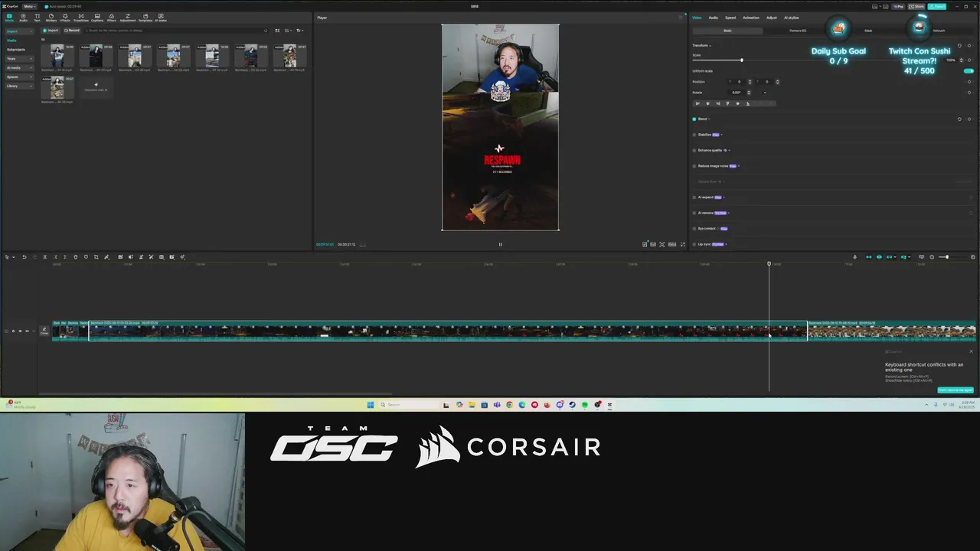Expand the Library section
This screenshot has height=551, width=980.
[x=20, y=86]
